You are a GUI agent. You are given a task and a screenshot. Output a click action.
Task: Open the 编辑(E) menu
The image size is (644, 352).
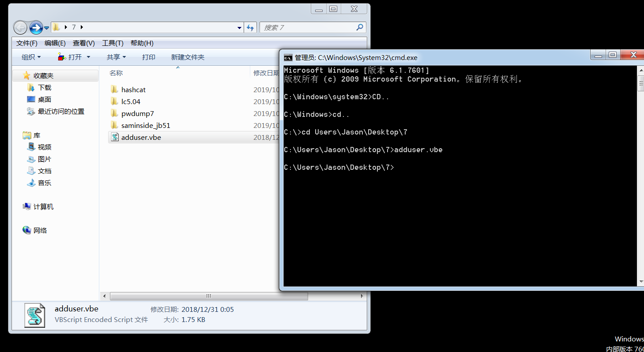(55, 43)
